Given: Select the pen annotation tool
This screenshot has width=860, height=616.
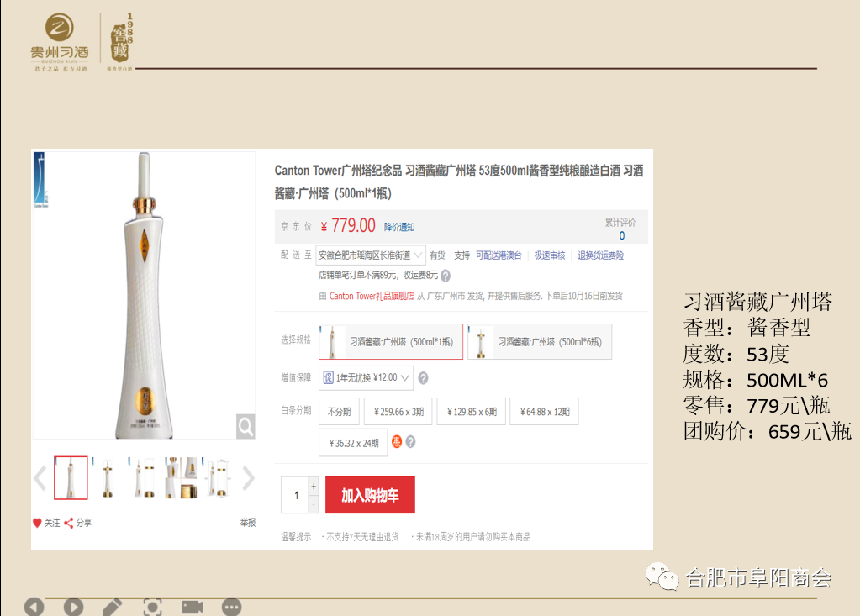Looking at the screenshot, I should coord(113,607).
